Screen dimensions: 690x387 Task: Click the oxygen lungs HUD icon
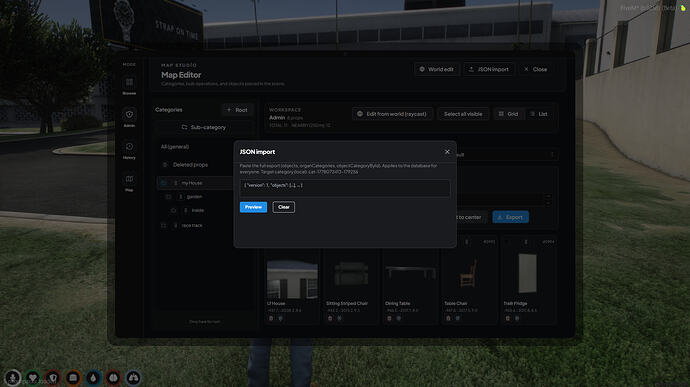pos(133,377)
